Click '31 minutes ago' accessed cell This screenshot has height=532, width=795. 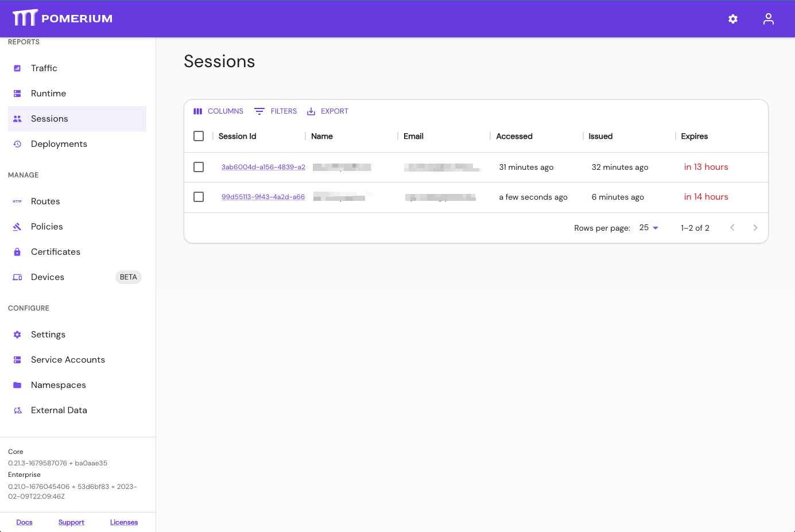pos(526,167)
